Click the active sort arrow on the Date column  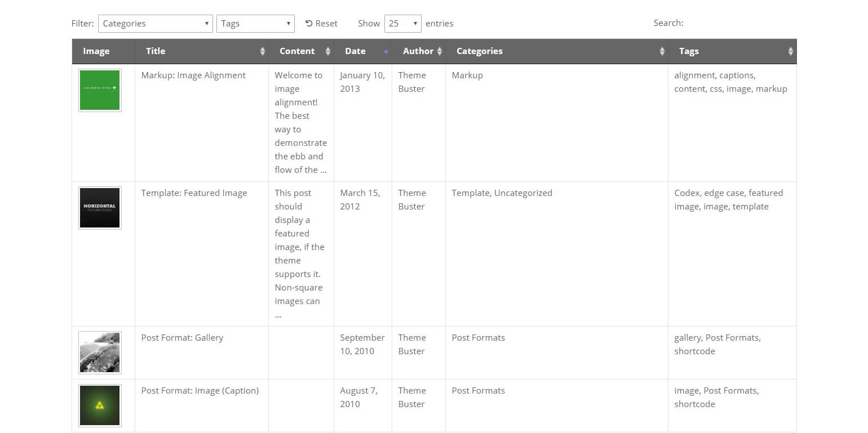[x=386, y=51]
